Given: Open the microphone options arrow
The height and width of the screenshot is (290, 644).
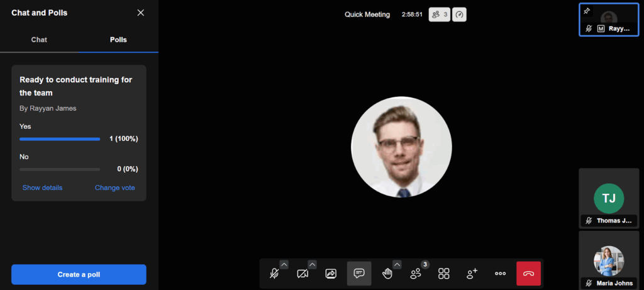Looking at the screenshot, I should (x=284, y=264).
